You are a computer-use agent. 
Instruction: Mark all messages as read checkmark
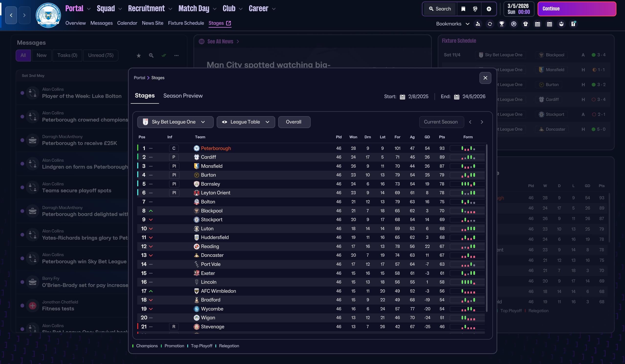coord(164,56)
